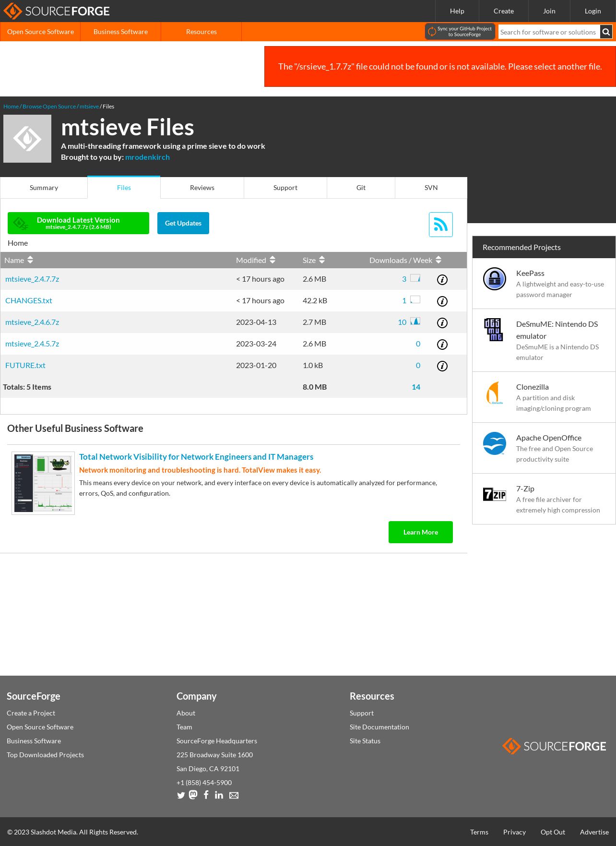The width and height of the screenshot is (616, 846).
Task: Open Total Network Visibility headline link
Action: (x=196, y=457)
